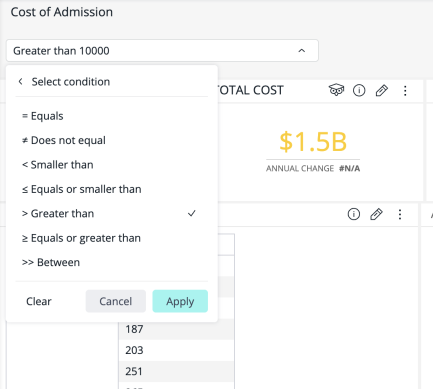Go back from Select condition
433x389 pixels.
[21, 82]
